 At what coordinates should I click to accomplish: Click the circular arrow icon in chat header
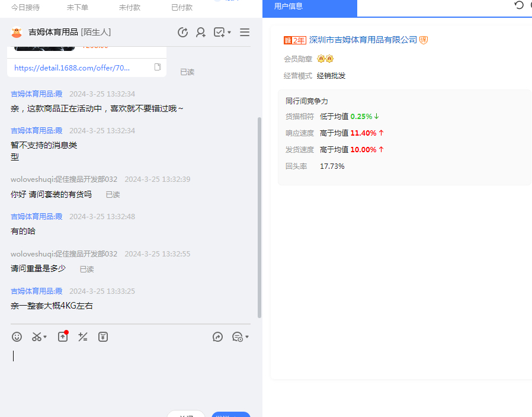[182, 33]
